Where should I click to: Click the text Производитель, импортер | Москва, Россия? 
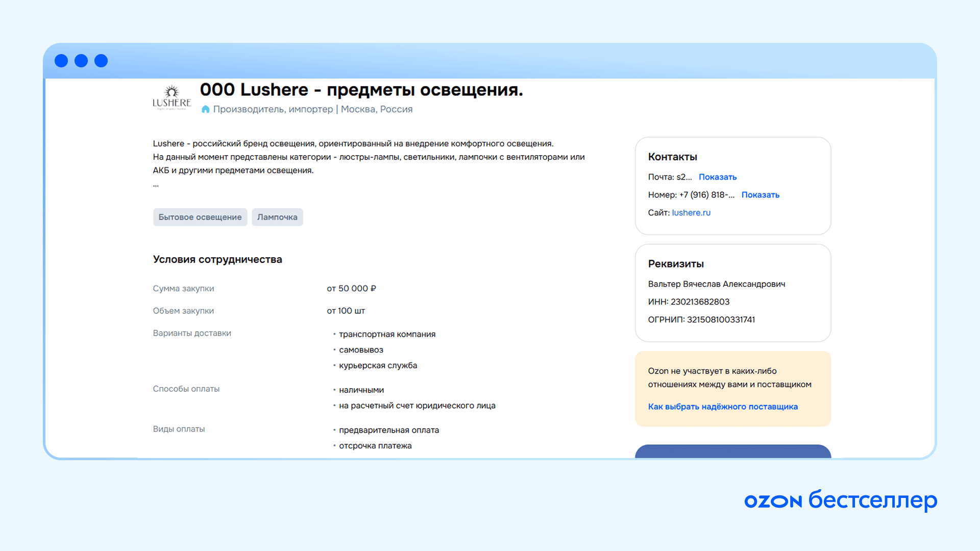pyautogui.click(x=313, y=109)
